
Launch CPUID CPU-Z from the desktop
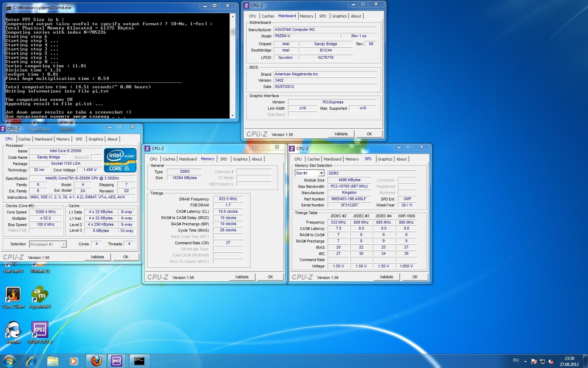coord(40,332)
